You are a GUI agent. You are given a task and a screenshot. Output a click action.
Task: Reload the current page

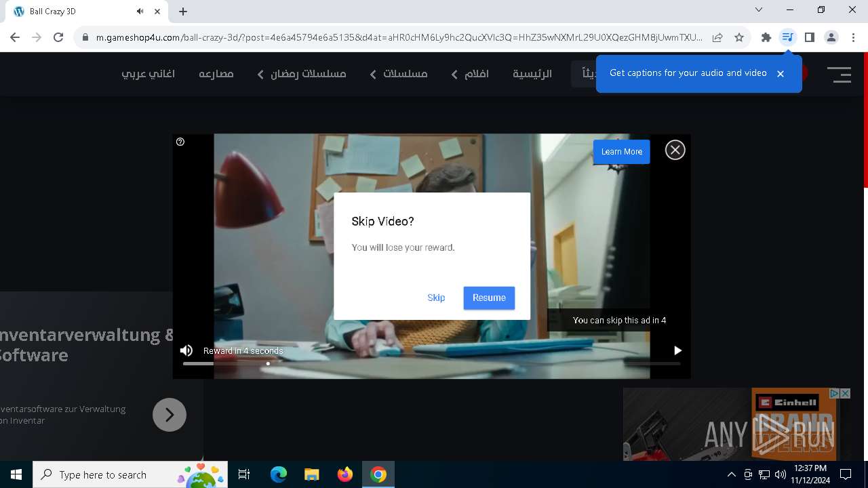pos(58,37)
